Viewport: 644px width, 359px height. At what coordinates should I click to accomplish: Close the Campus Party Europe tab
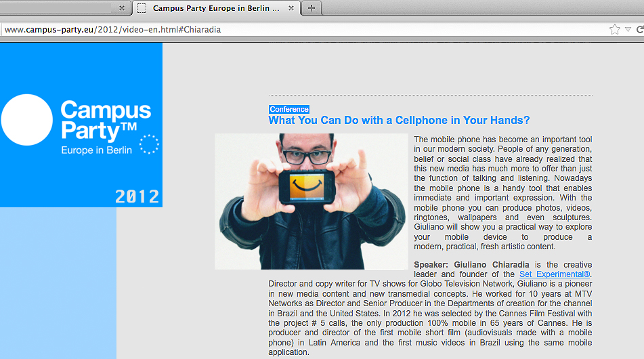(x=291, y=8)
